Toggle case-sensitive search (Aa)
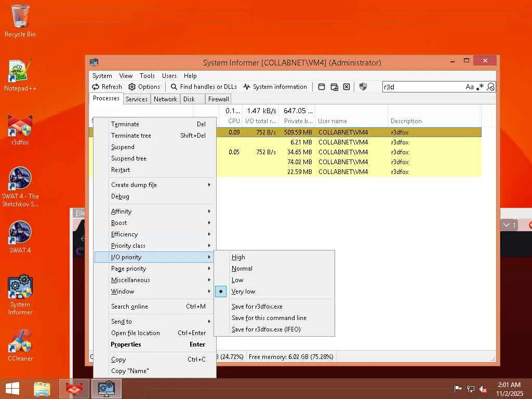Viewport: 532px width, 399px height. pyautogui.click(x=470, y=87)
